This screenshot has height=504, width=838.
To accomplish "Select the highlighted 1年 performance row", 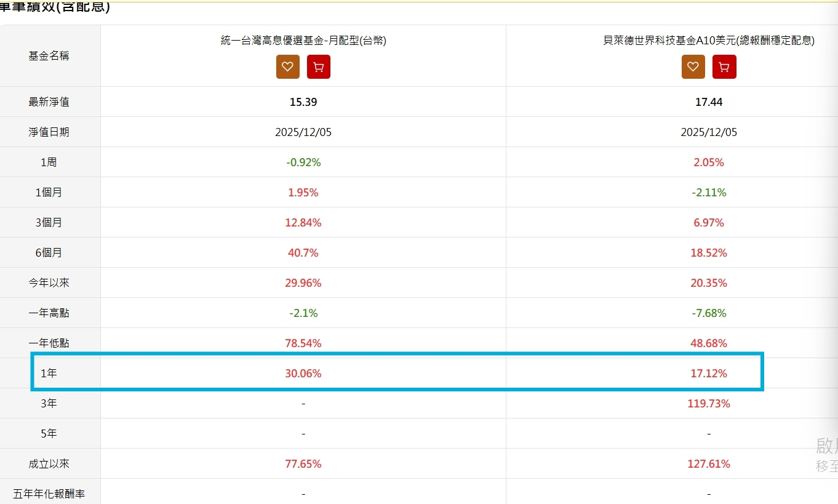I will pos(396,373).
